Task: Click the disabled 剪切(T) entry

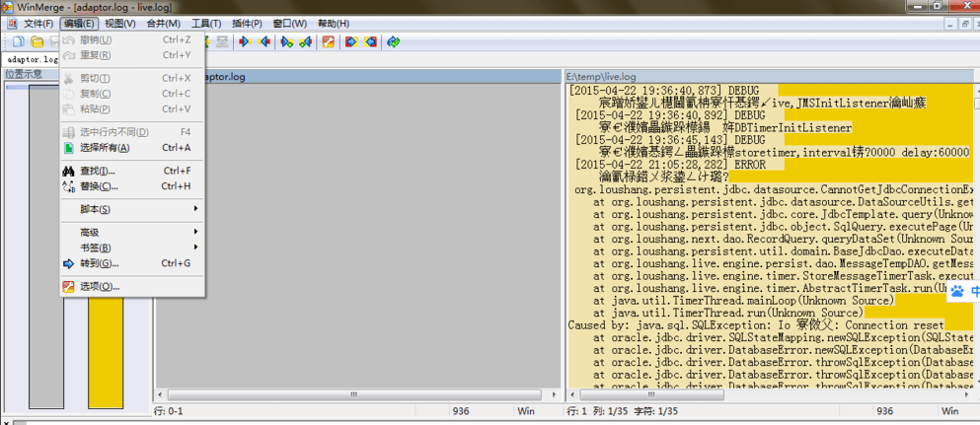Action: [132, 78]
